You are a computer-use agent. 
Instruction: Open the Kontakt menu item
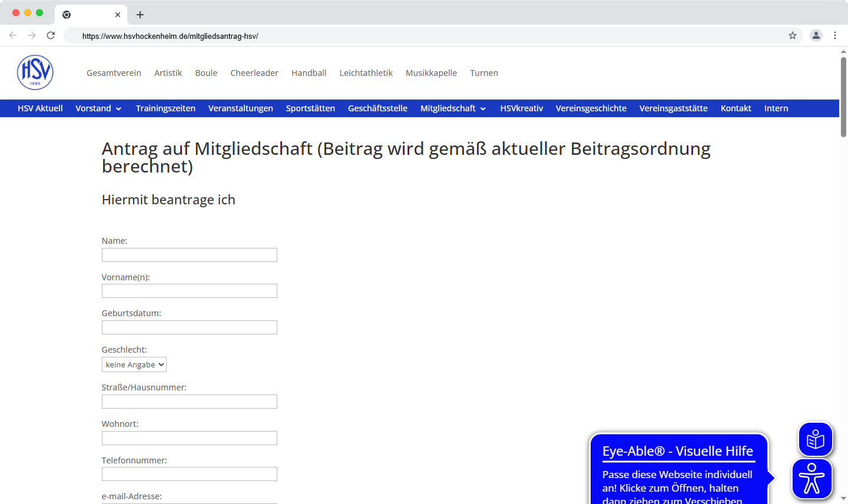736,108
